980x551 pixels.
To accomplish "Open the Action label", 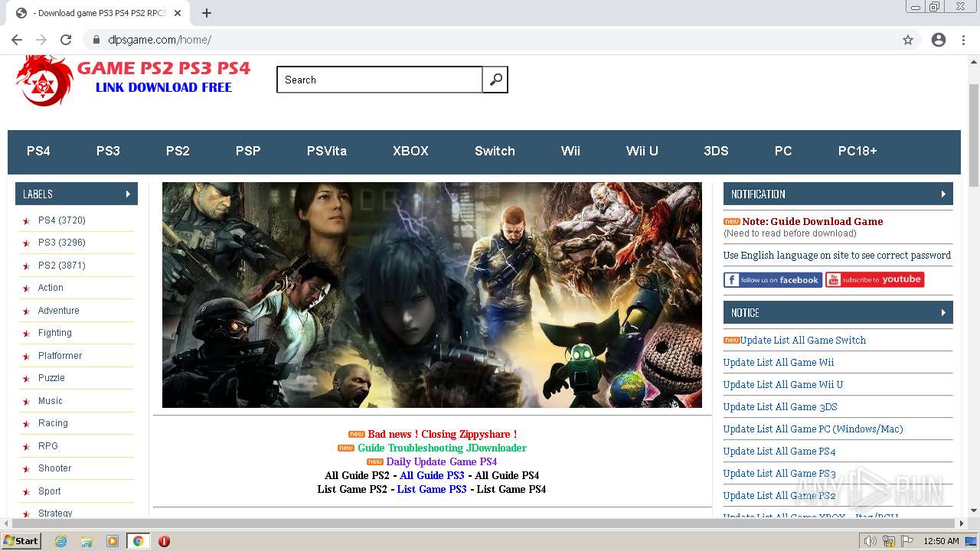I will pyautogui.click(x=51, y=288).
